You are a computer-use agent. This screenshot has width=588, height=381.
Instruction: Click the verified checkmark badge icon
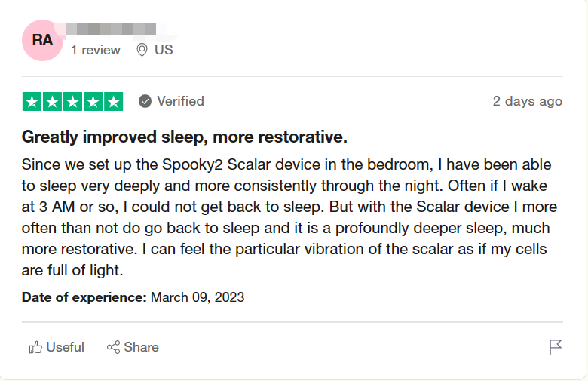[145, 101]
